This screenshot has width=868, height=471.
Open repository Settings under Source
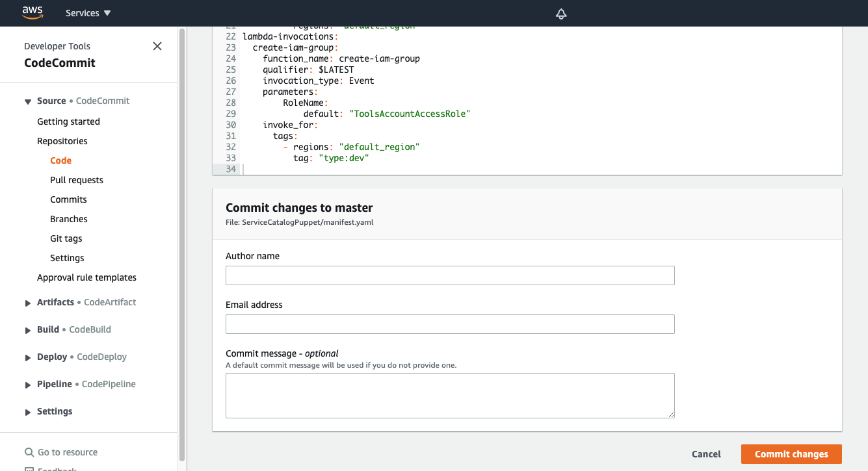click(x=67, y=258)
